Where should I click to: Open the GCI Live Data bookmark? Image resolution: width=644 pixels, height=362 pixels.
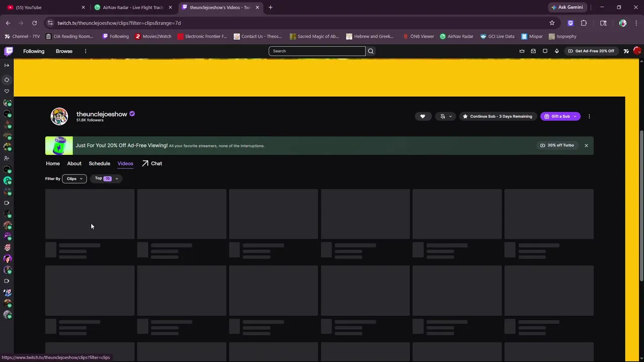click(x=497, y=36)
